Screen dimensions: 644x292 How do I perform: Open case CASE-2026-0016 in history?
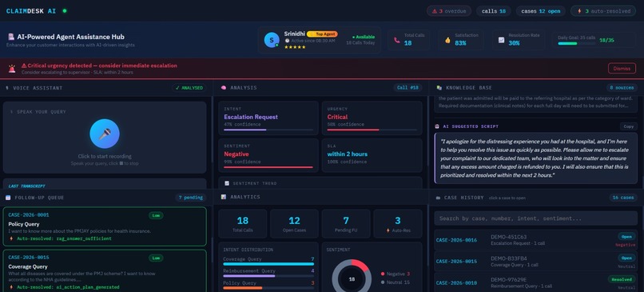click(536, 240)
